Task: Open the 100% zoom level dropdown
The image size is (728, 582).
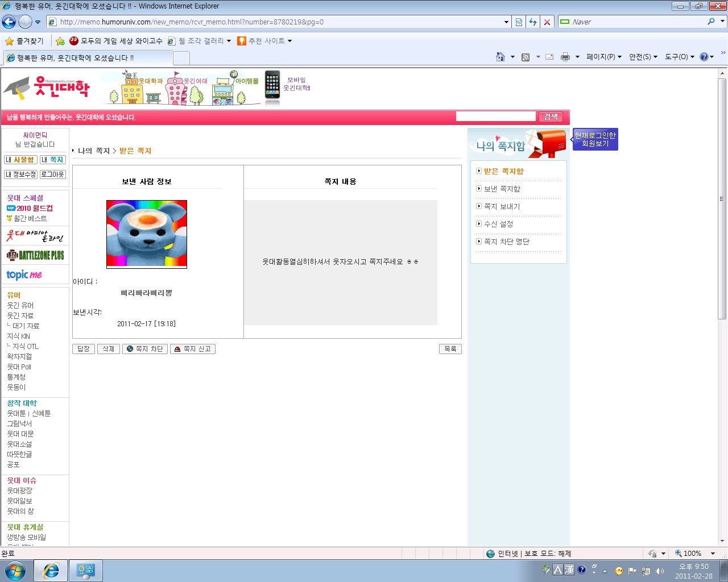Action: point(695,554)
